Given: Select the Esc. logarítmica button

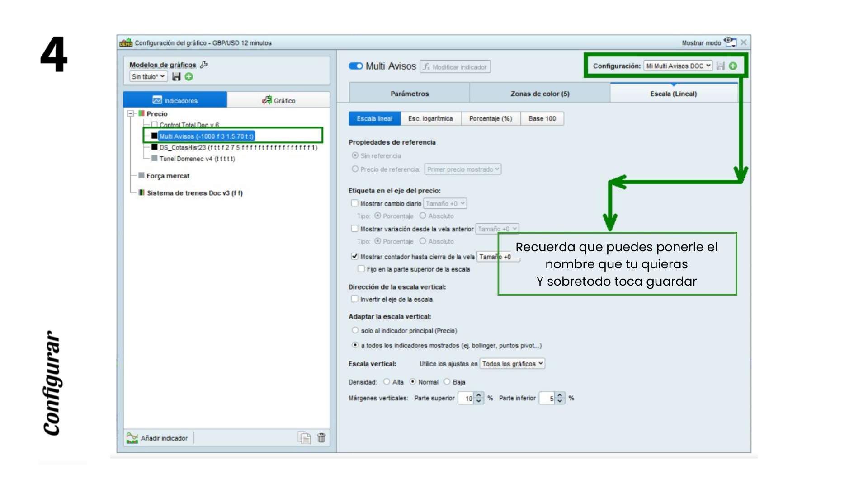Looking at the screenshot, I should (x=430, y=118).
